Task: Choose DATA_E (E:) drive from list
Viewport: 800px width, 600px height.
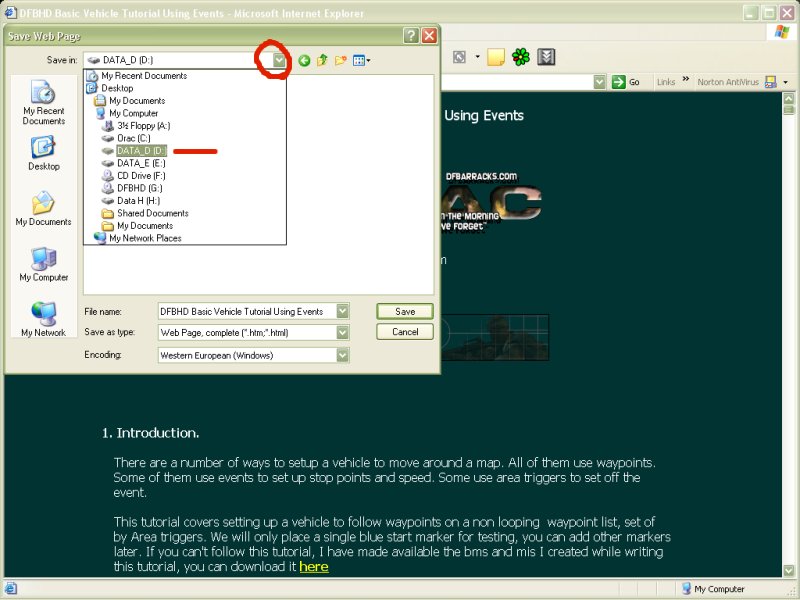Action: coord(141,163)
